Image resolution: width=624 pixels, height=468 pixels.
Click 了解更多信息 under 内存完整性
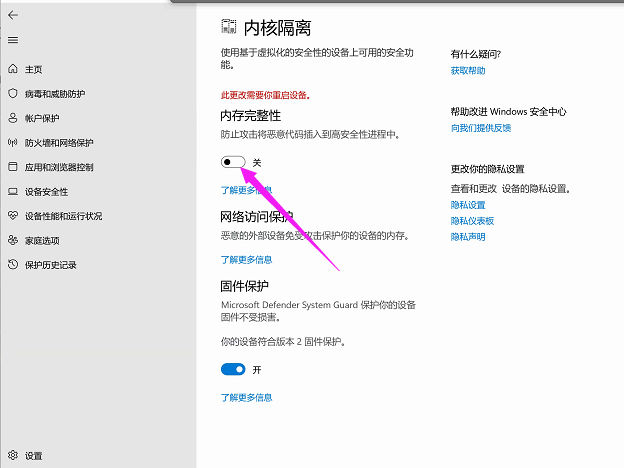pos(246,190)
